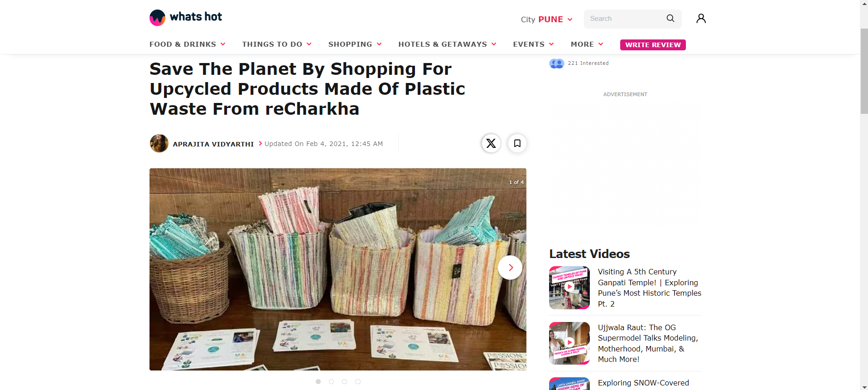Click the Write Review button
The height and width of the screenshot is (390, 868).
(653, 45)
